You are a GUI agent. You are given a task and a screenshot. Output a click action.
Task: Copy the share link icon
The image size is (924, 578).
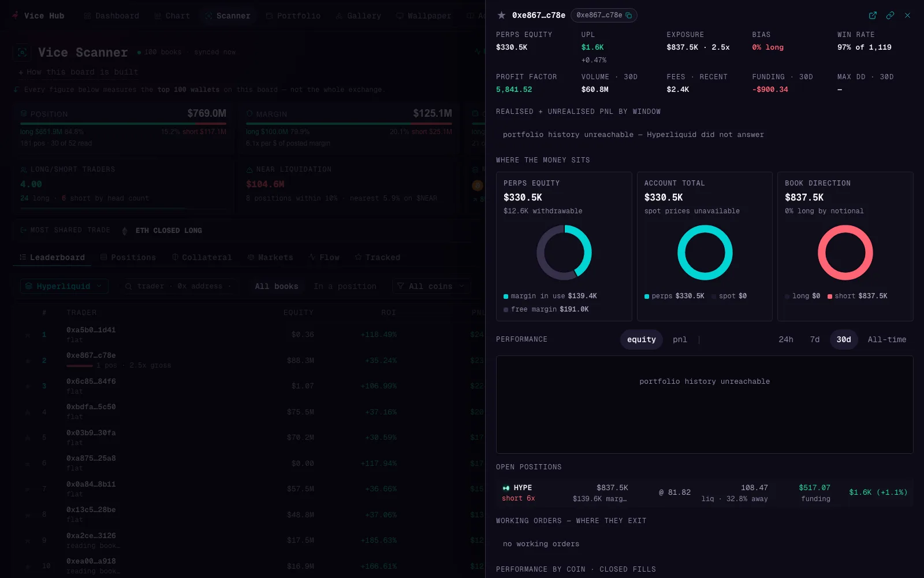click(x=890, y=16)
